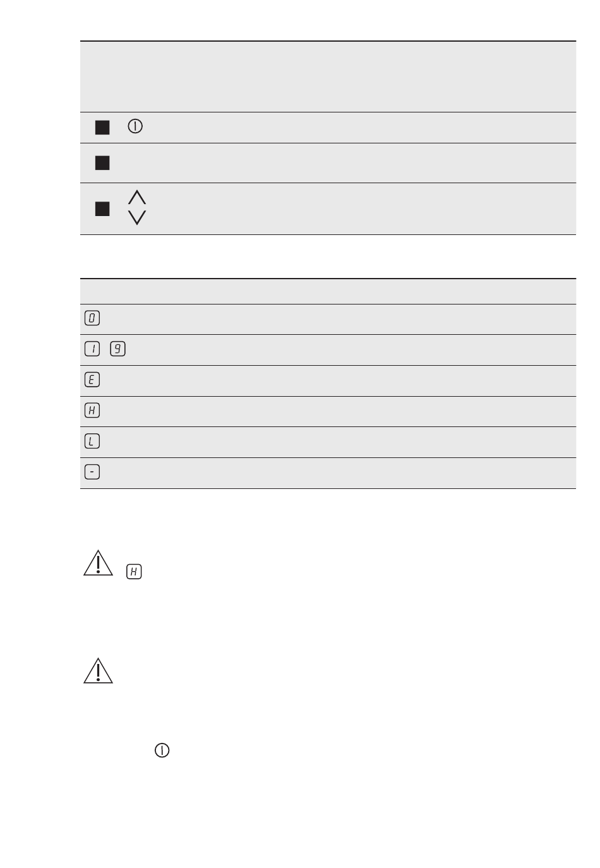
Task: Click the power symbol near the page bottom
Action: (x=162, y=750)
